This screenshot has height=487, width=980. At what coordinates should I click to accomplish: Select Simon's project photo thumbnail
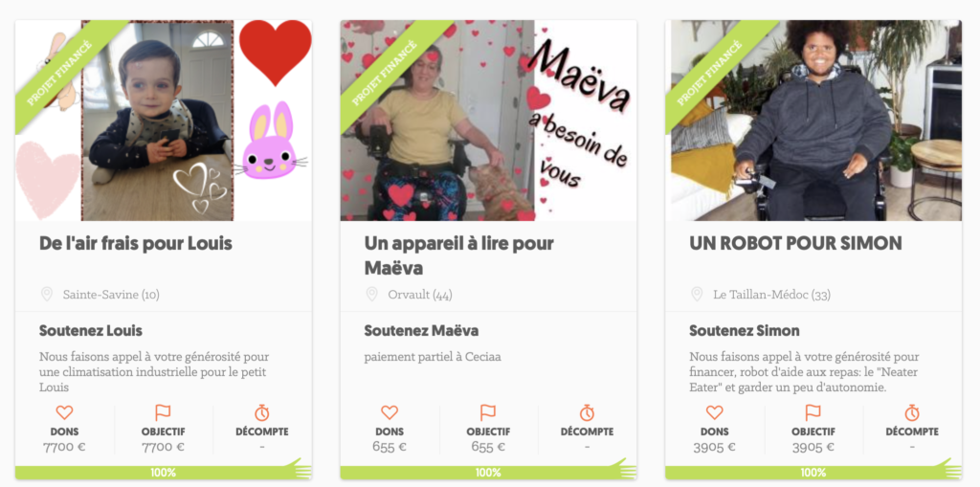tap(813, 121)
